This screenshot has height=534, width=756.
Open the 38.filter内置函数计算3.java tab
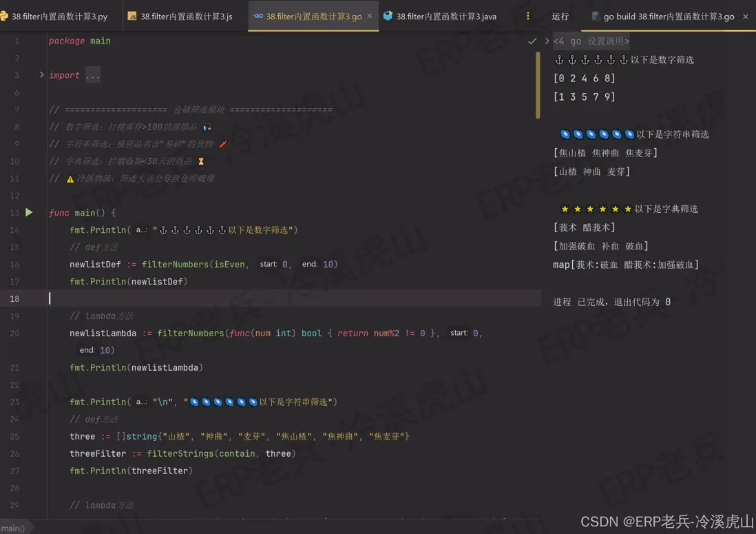coord(440,17)
